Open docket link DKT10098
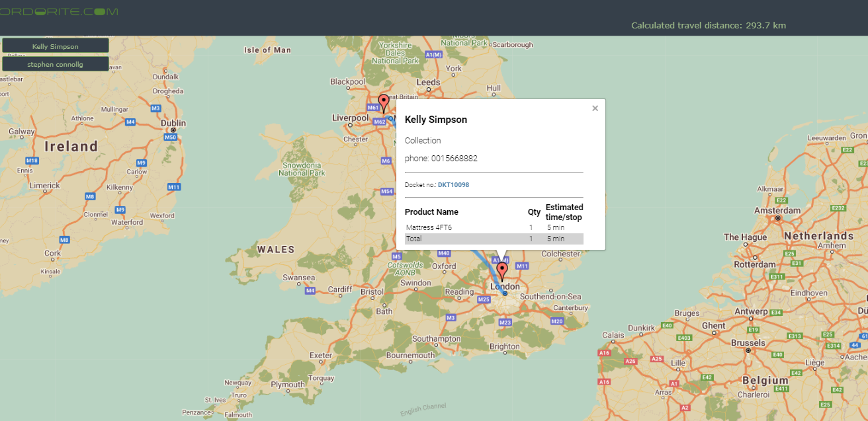 click(x=453, y=185)
